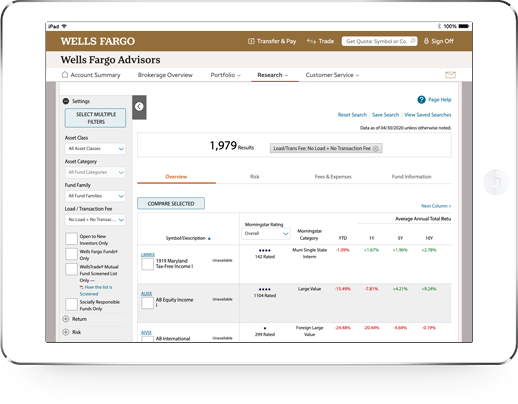Switch to the Overview tab

pos(176,177)
